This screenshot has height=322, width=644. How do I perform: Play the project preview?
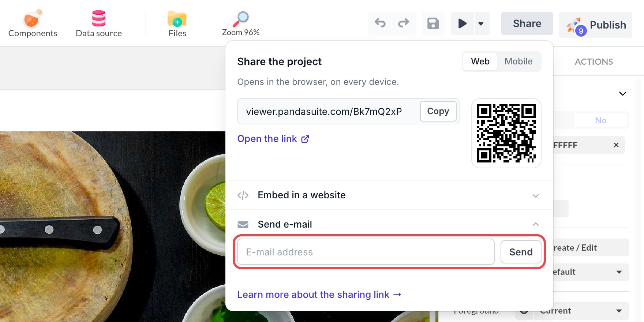[463, 23]
